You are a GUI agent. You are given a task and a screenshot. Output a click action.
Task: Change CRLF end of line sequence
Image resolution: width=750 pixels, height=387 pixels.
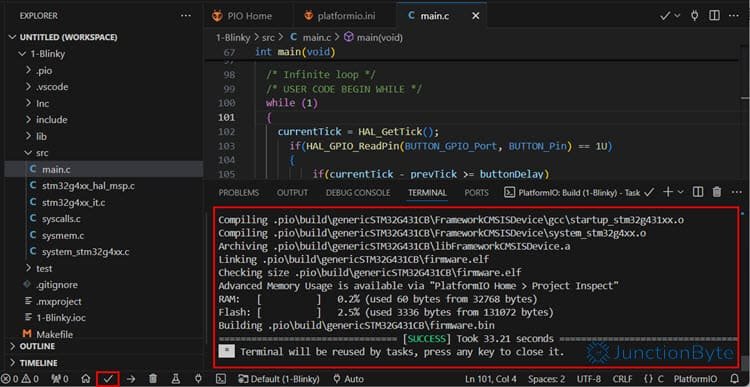[x=622, y=379]
